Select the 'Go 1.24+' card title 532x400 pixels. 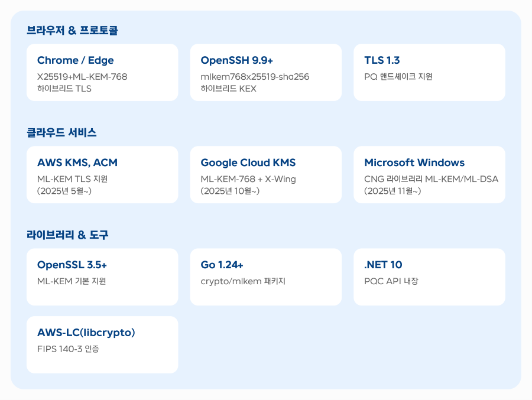coord(222,265)
